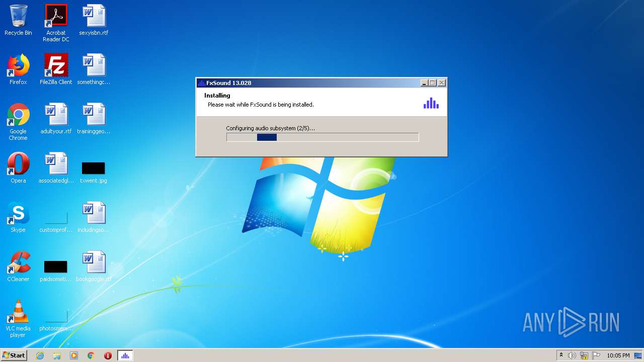The image size is (644, 362).
Task: Select the traininggeo... document icon
Action: 94,119
